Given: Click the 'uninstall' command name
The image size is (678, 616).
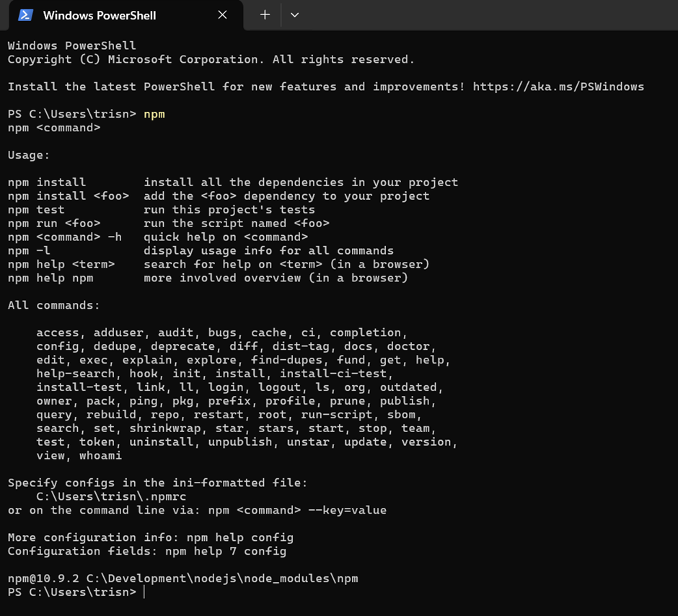Looking at the screenshot, I should 162,441.
